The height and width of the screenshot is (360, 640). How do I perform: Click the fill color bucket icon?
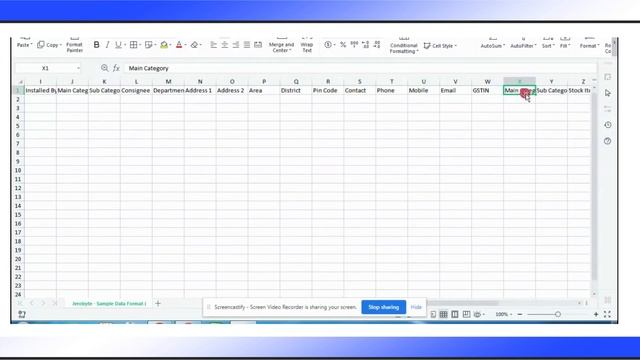pos(164,45)
